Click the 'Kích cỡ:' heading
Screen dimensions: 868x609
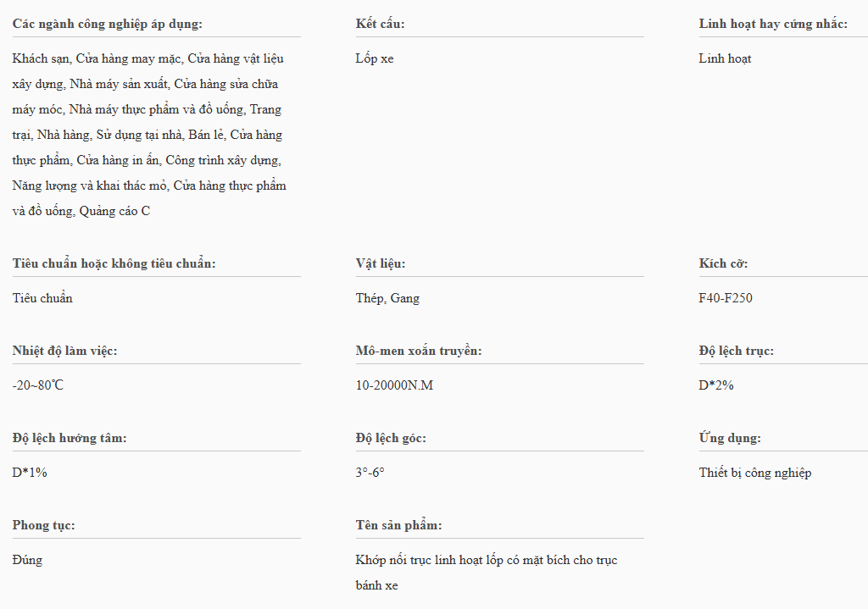tap(723, 263)
